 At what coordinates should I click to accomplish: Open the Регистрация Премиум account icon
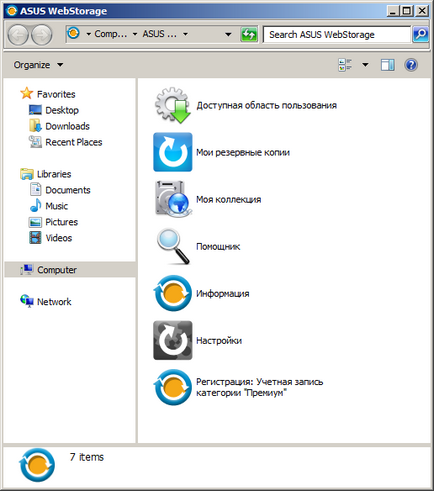click(173, 387)
